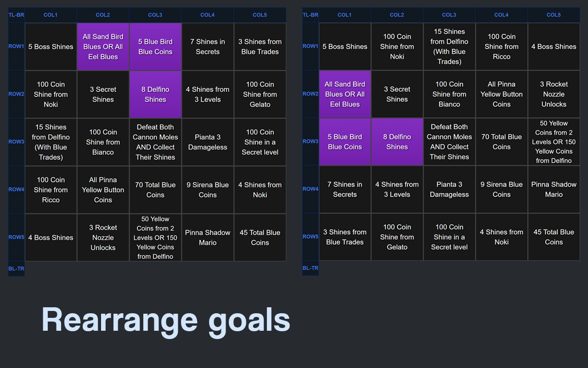The width and height of the screenshot is (588, 368).
Task: Select 'Pinna Shadow Mario' on the left board
Action: coord(208,237)
